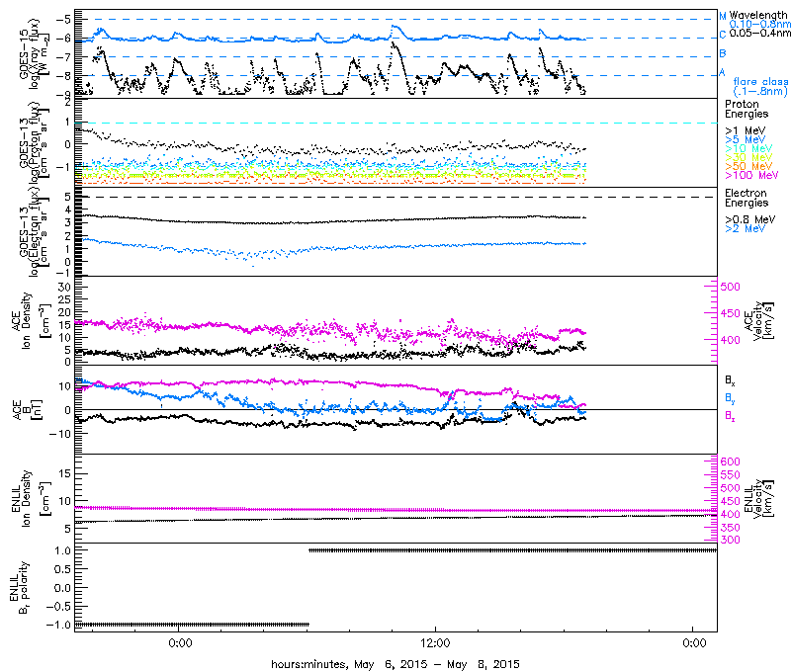Click the 'ENLIL Velocity [km/s]' right axis title
Viewport: 791px width, 672px height.
coord(760,498)
